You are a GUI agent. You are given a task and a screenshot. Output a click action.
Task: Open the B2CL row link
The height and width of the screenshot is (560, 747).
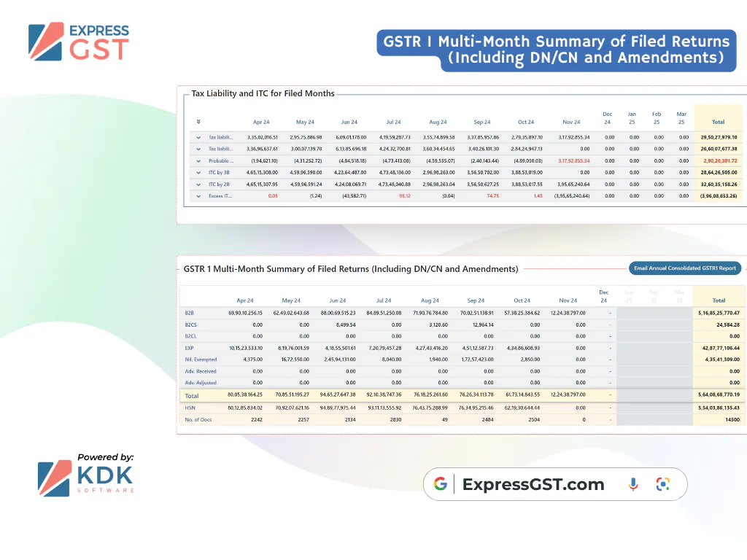point(190,336)
